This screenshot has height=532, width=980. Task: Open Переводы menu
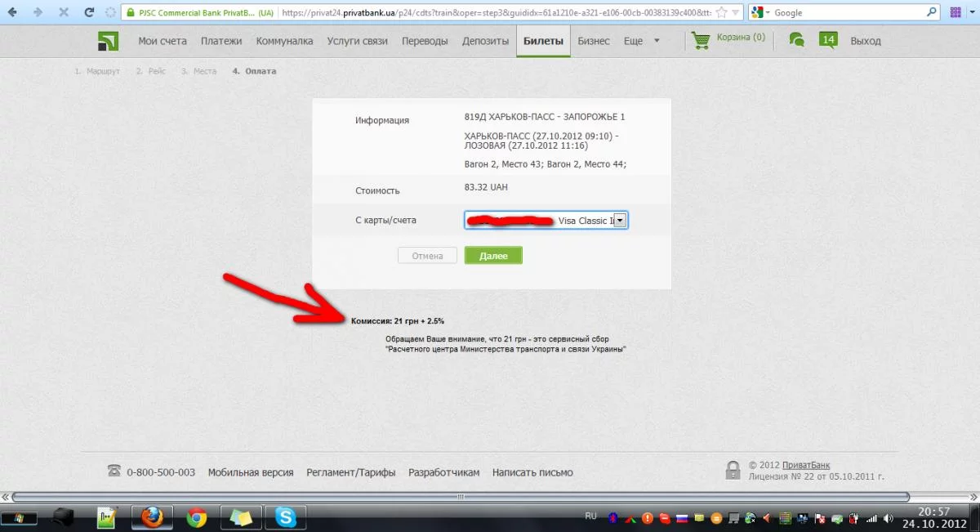pos(425,41)
